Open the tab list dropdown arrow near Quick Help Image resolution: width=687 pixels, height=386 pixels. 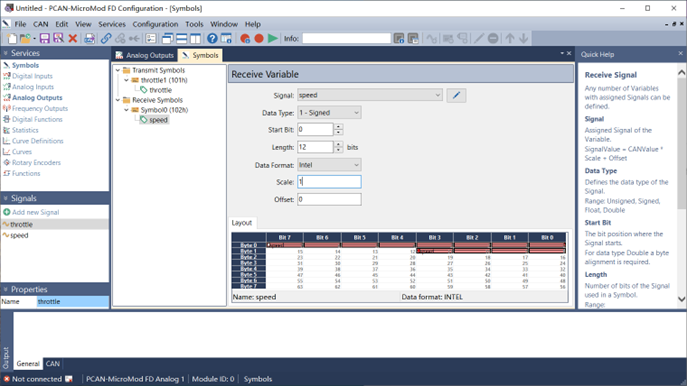tap(562, 53)
